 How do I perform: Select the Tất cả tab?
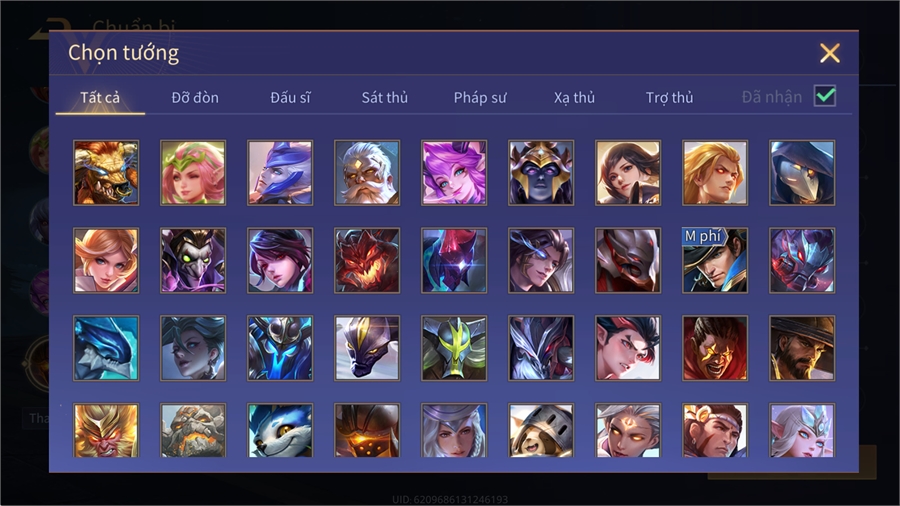[x=100, y=98]
